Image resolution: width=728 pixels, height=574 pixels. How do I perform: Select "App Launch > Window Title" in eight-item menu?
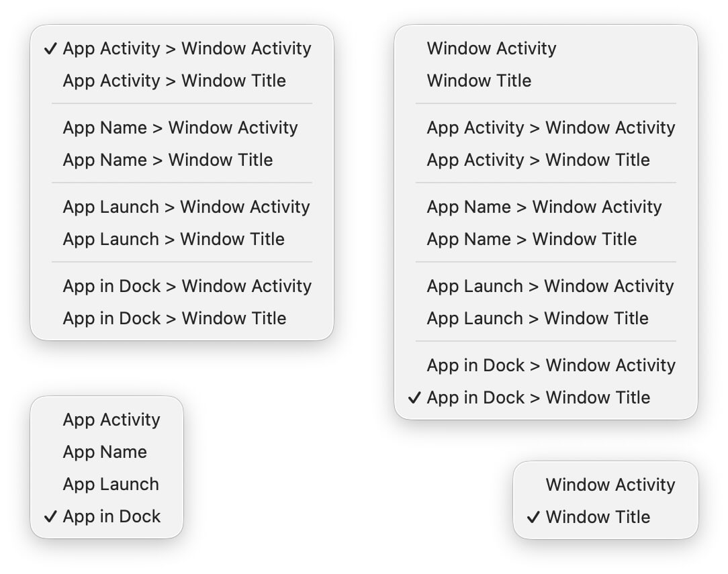click(x=173, y=239)
